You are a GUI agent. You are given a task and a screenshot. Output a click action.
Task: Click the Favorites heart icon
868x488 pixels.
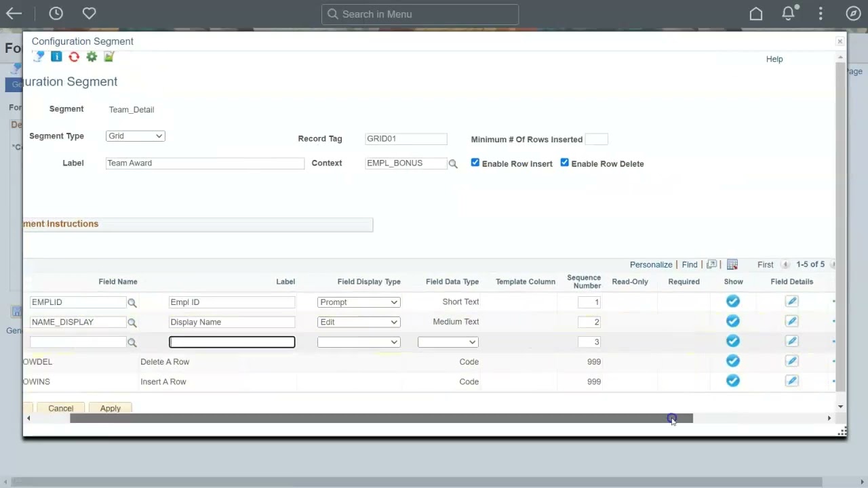click(89, 14)
